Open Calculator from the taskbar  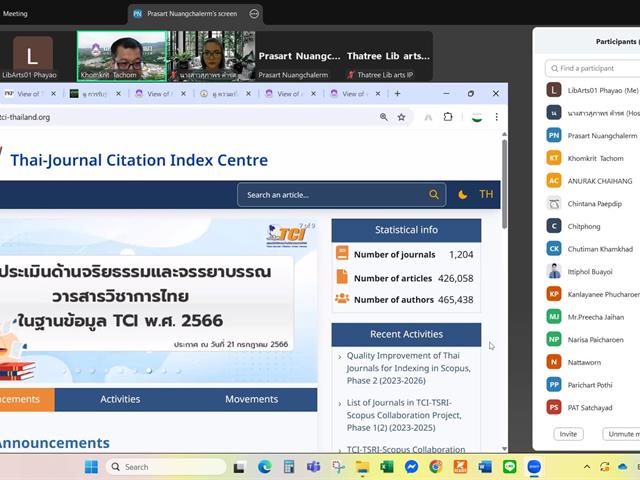[x=289, y=467]
